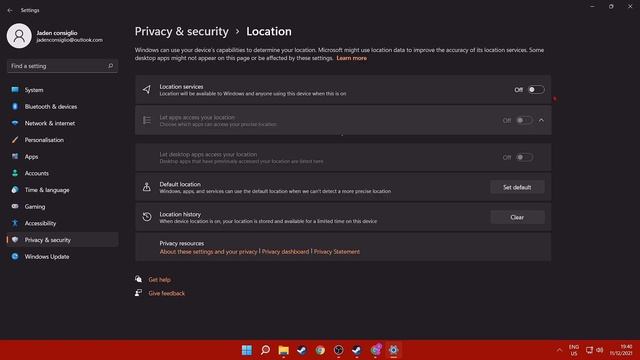Viewport: 640px width, 360px height.
Task: Toggle Let apps access your location
Action: [x=524, y=120]
